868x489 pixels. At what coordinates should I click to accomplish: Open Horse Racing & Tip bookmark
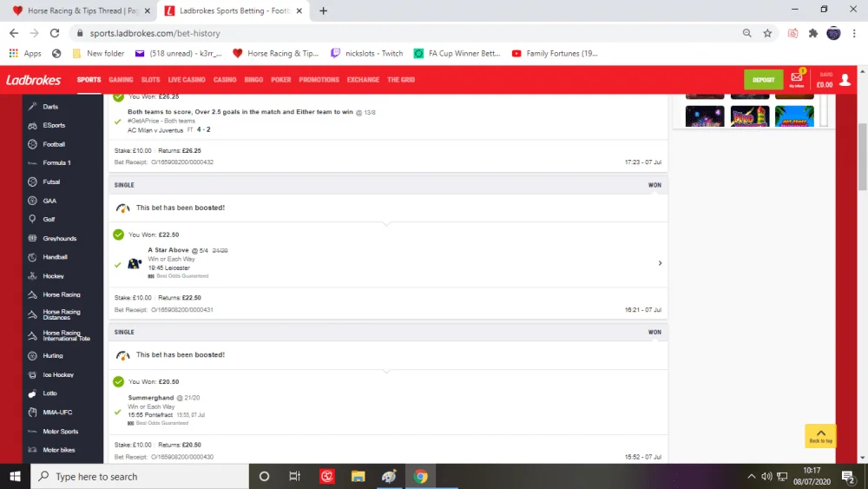276,53
